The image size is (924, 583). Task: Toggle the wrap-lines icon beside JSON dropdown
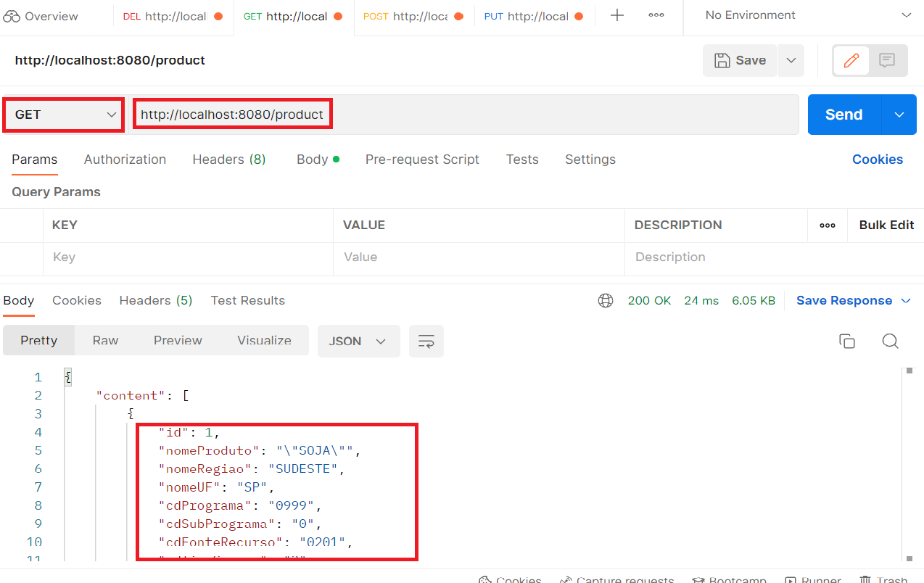(x=426, y=341)
